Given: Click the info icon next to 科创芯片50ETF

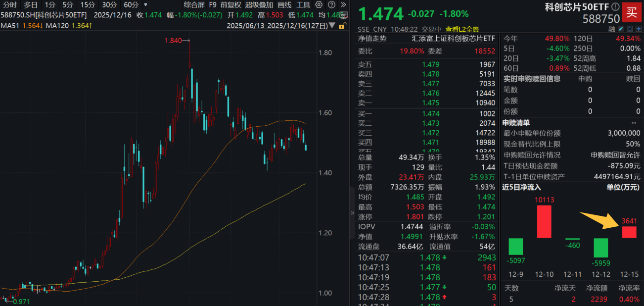Looking at the screenshot, I should 615,6.
